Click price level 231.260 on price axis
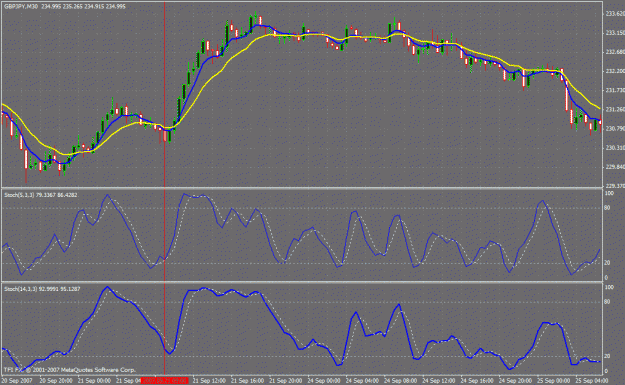 (x=615, y=109)
